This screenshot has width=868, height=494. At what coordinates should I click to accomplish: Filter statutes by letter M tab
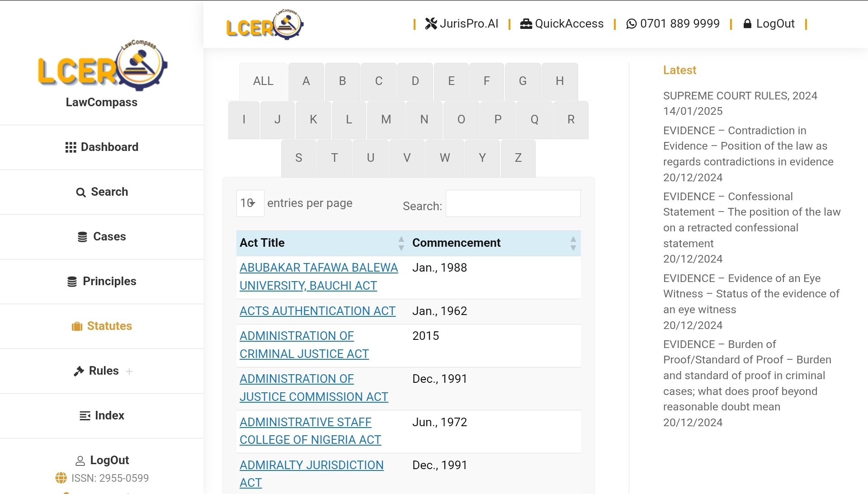[x=386, y=120]
